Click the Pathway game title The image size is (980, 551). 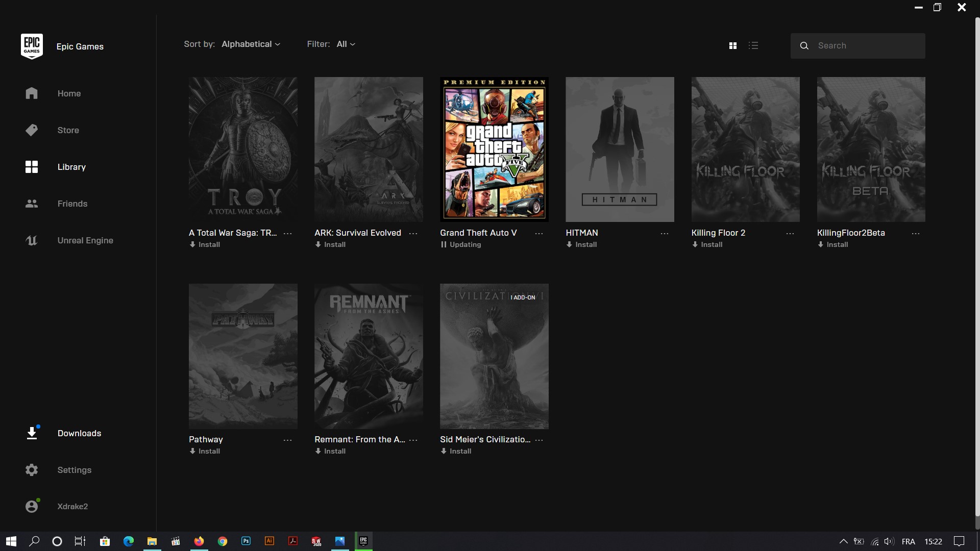point(206,439)
